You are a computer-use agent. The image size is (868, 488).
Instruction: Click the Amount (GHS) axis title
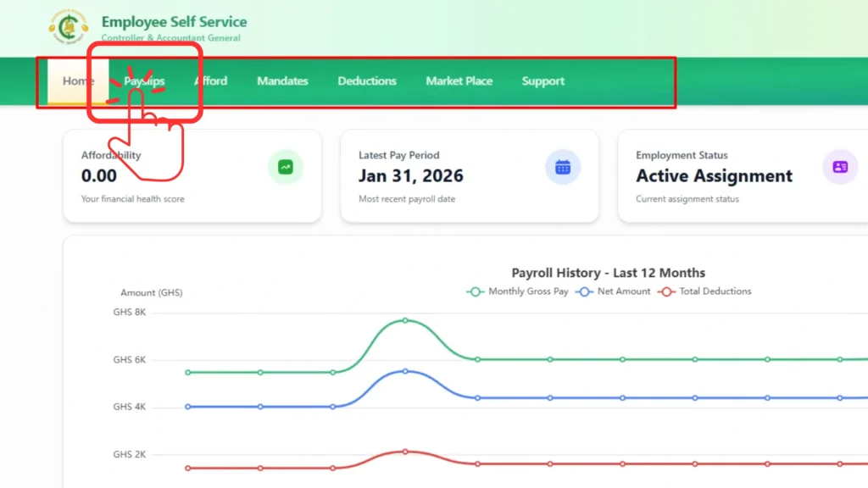pyautogui.click(x=152, y=292)
